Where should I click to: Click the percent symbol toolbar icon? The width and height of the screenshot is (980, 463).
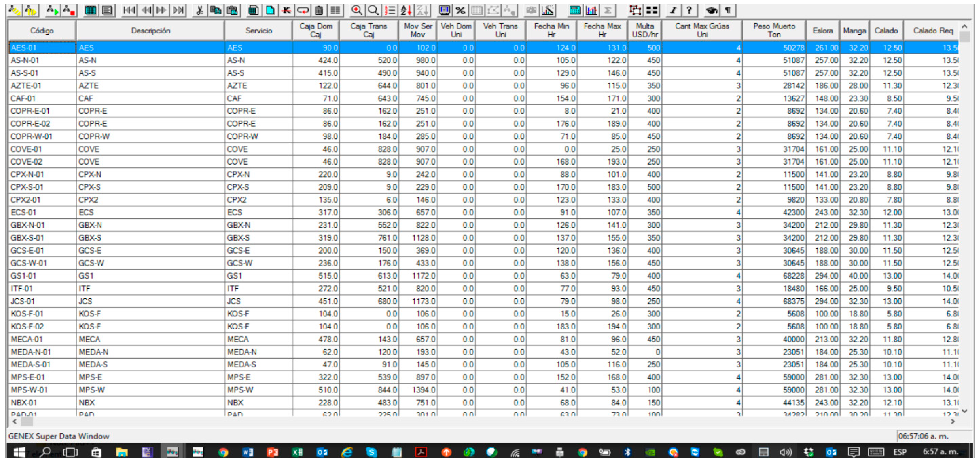460,10
